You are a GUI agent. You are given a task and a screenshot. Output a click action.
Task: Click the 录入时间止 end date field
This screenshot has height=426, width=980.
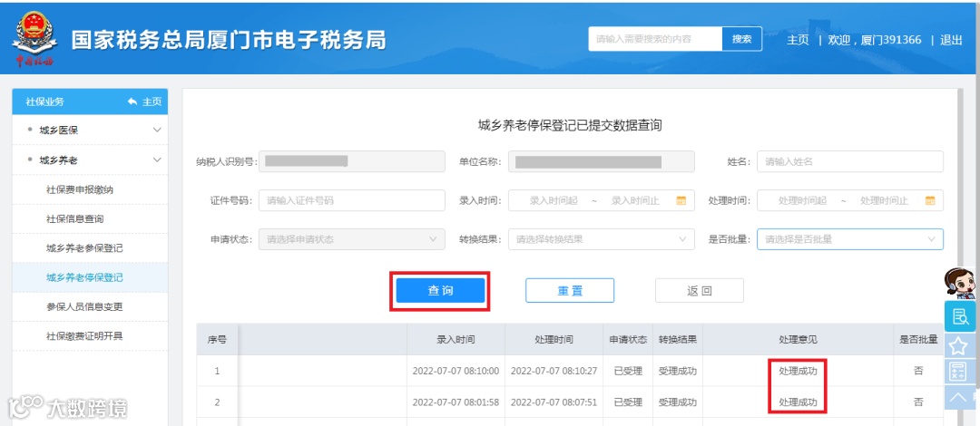click(635, 200)
